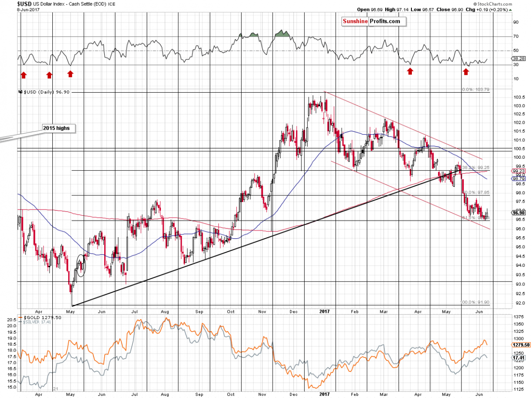Screen dimensions: 532x398
Task: Click the Sunshine Profits.com logo
Action: pos(371,21)
